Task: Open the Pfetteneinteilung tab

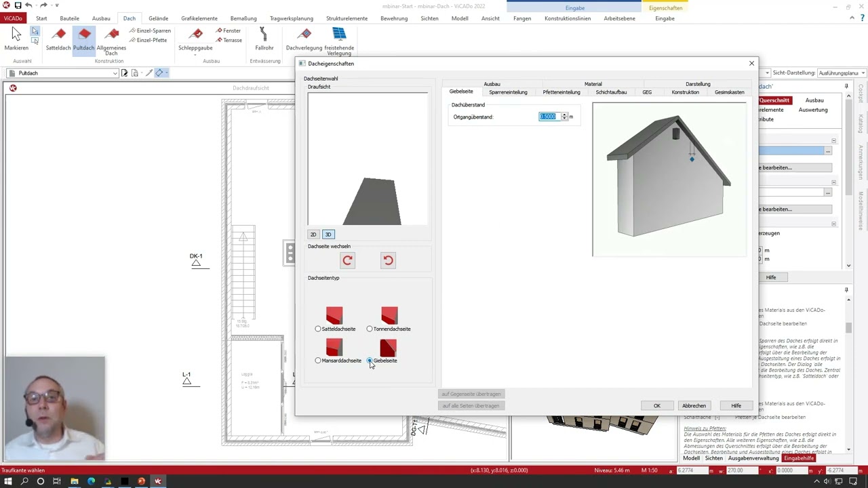Action: [x=561, y=92]
